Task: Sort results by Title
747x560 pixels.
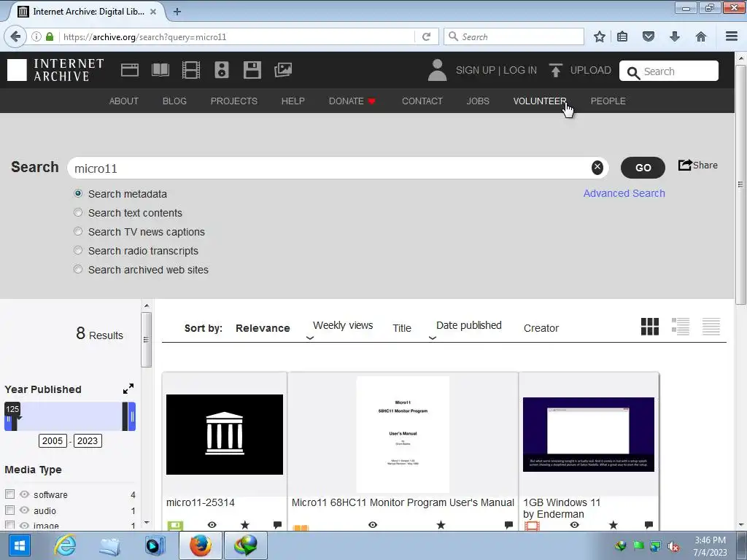Action: tap(402, 328)
